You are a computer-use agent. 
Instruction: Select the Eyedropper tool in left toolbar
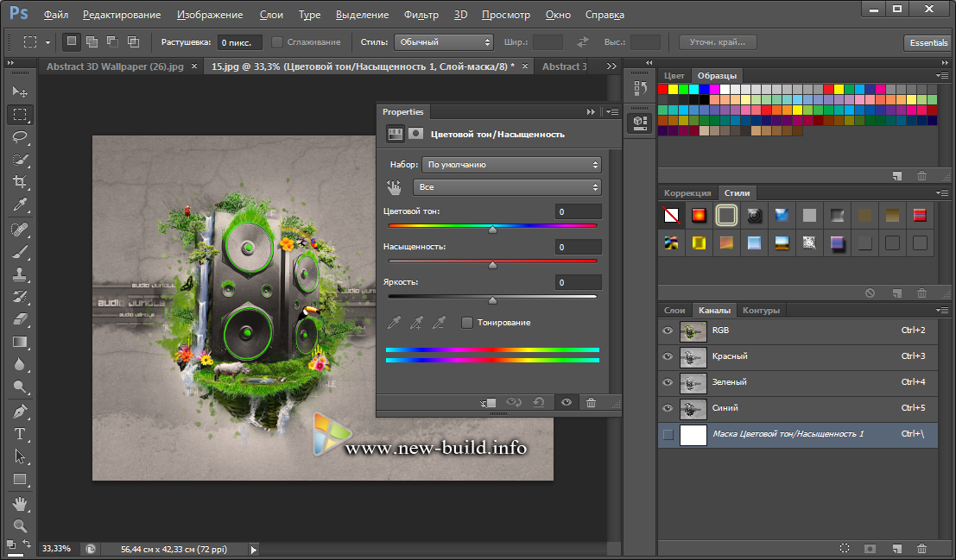point(20,204)
